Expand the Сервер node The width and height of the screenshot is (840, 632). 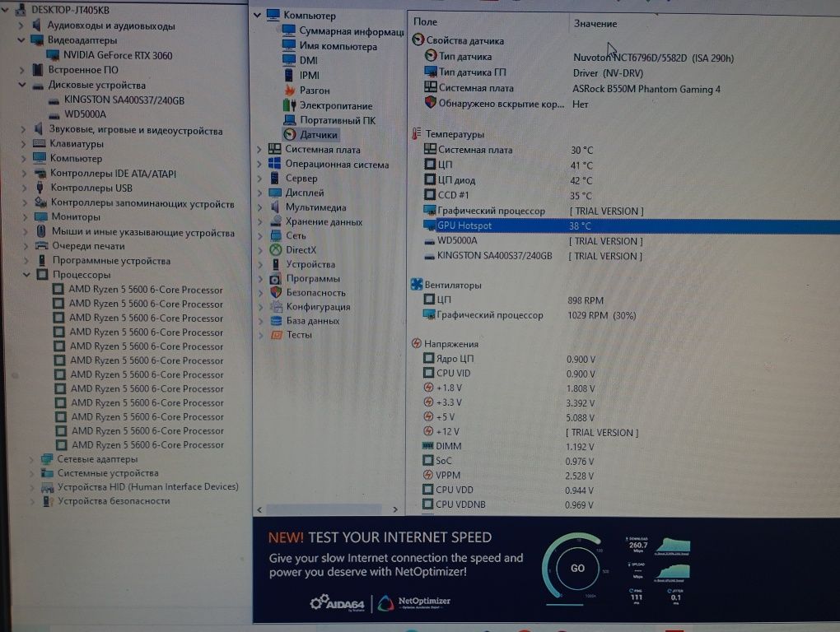tap(259, 179)
